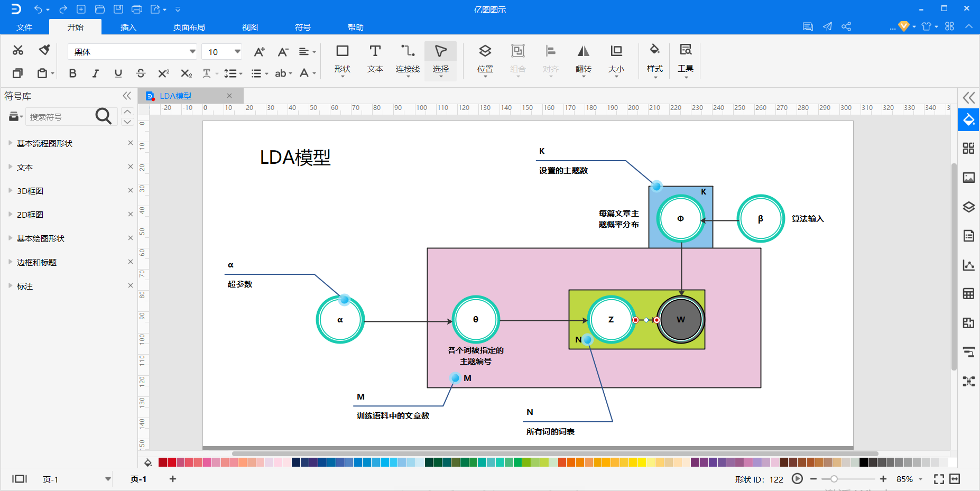
Task: Increase font size with A+ icon
Action: pyautogui.click(x=259, y=52)
